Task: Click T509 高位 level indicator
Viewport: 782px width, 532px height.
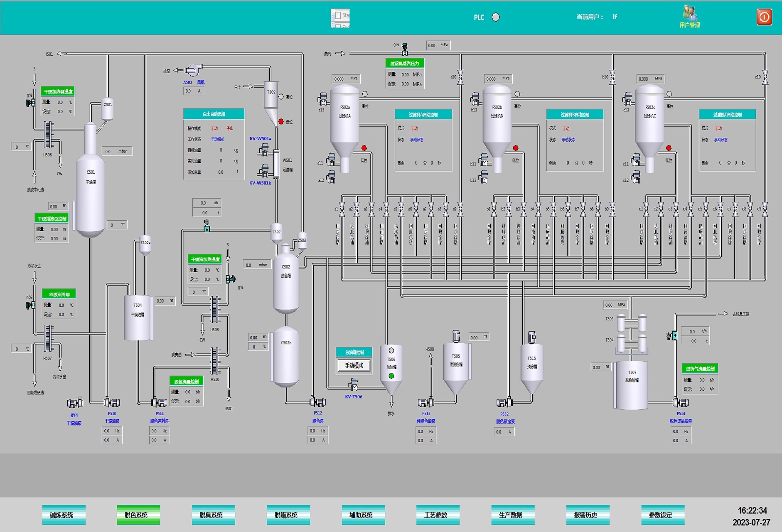Action: click(281, 96)
